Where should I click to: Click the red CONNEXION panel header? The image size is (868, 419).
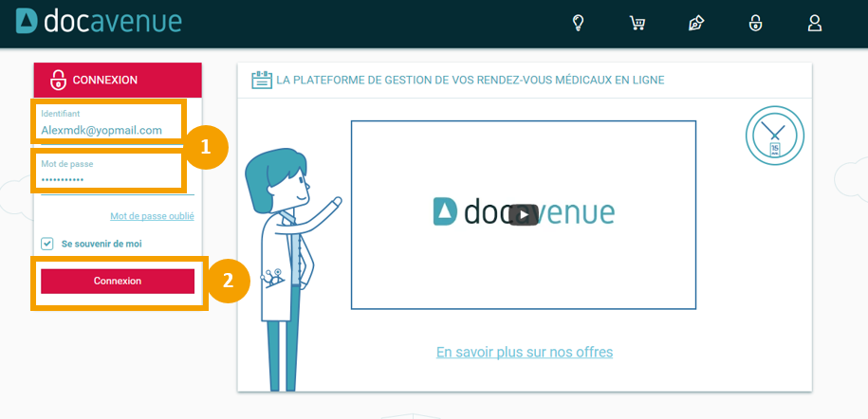[x=119, y=80]
